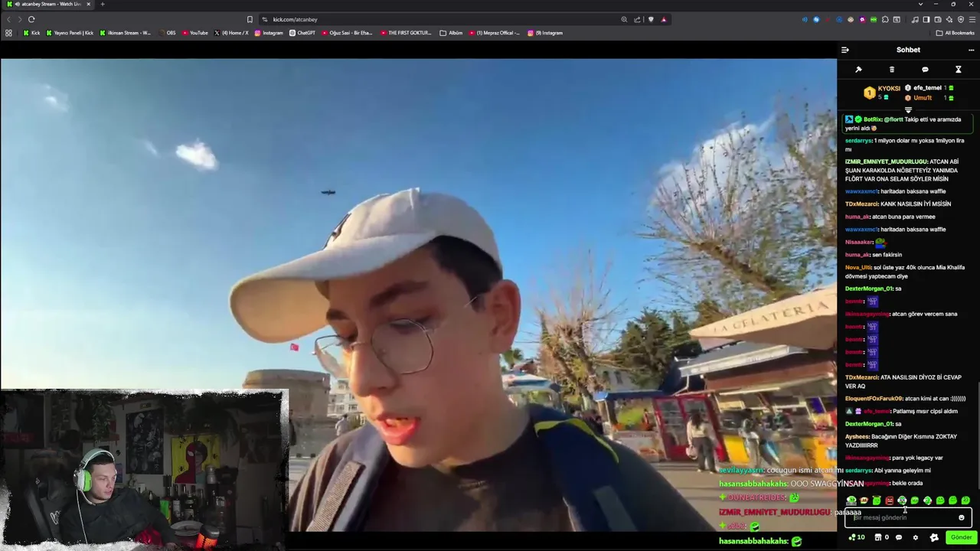
Task: Insert the last green emote in quick row
Action: [965, 500]
